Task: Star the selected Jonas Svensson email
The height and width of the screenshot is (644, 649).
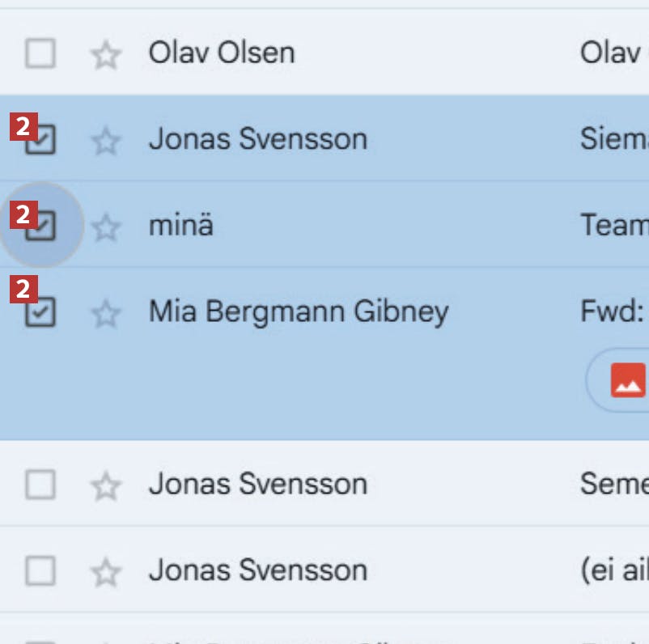Action: (105, 142)
